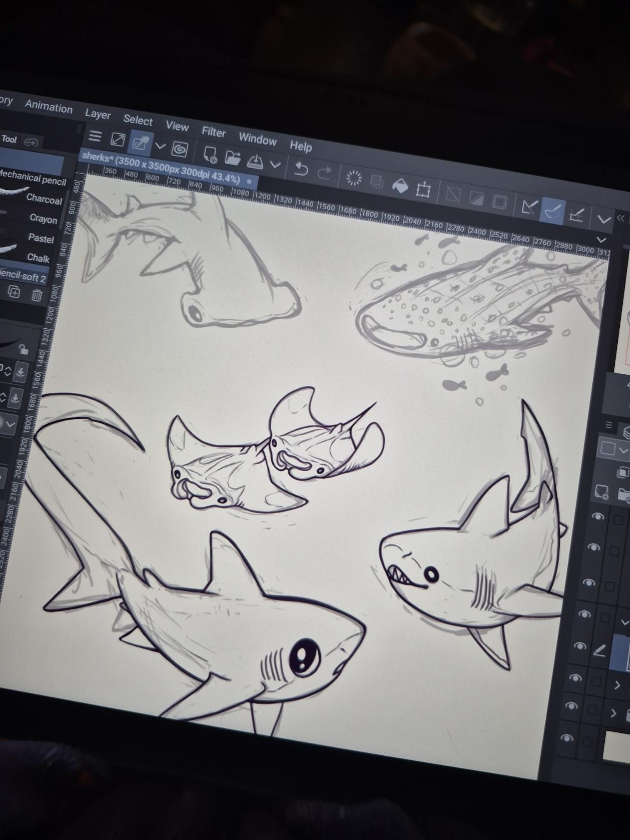
Task: Click the Fill bucket icon in command bar
Action: click(x=400, y=186)
